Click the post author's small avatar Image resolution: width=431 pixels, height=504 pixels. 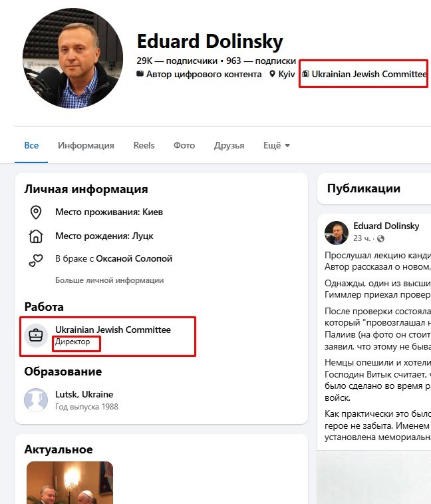[337, 232]
